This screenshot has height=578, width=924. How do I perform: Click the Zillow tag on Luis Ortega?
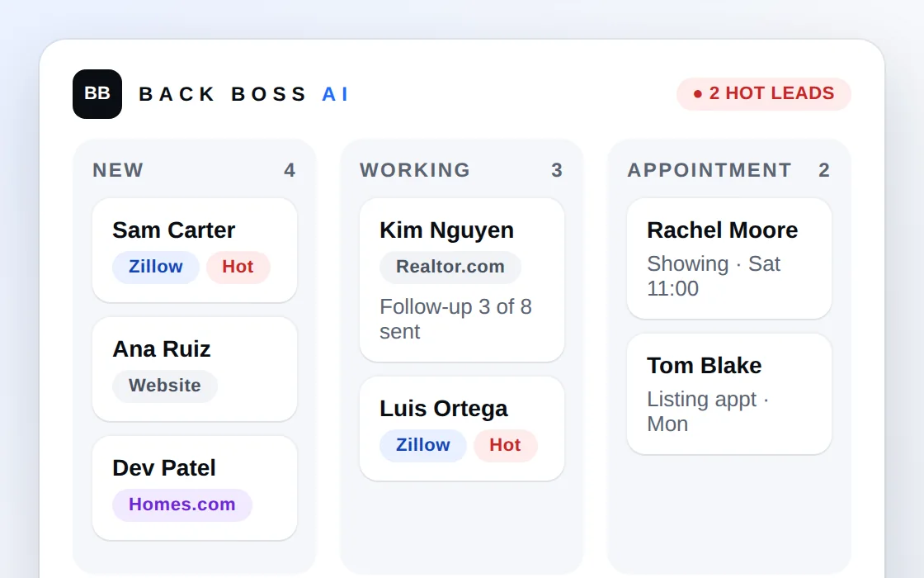click(x=423, y=445)
